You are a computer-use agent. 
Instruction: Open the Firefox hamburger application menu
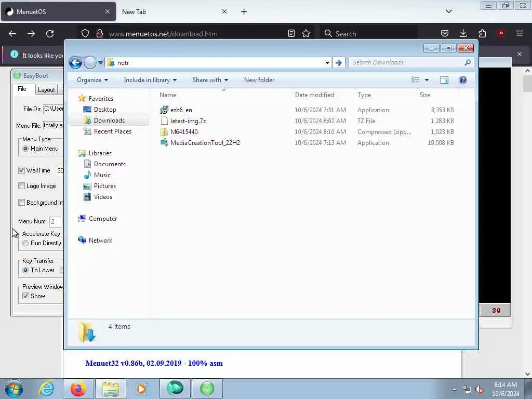(520, 33)
